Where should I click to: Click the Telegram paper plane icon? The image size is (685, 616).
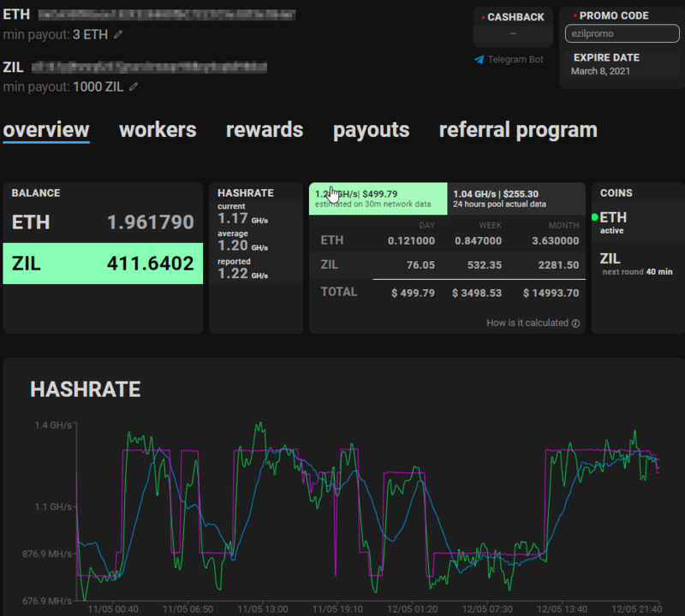coord(479,60)
